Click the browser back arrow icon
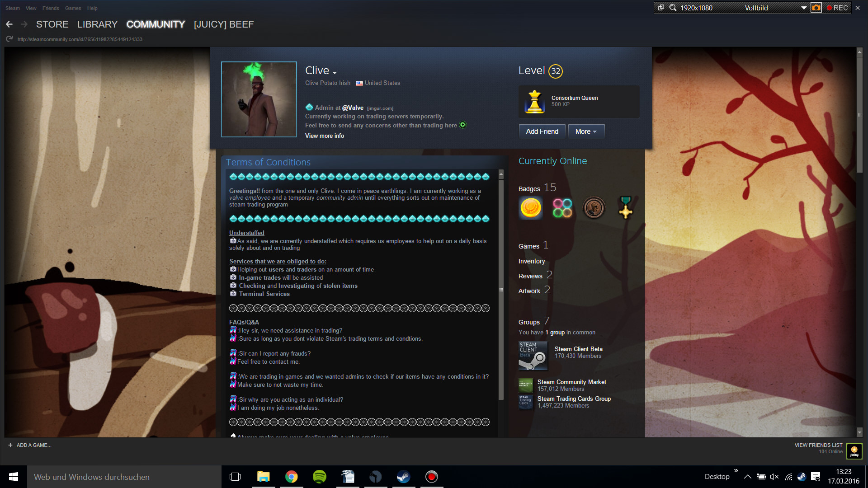Viewport: 868px width, 488px height. click(x=9, y=24)
